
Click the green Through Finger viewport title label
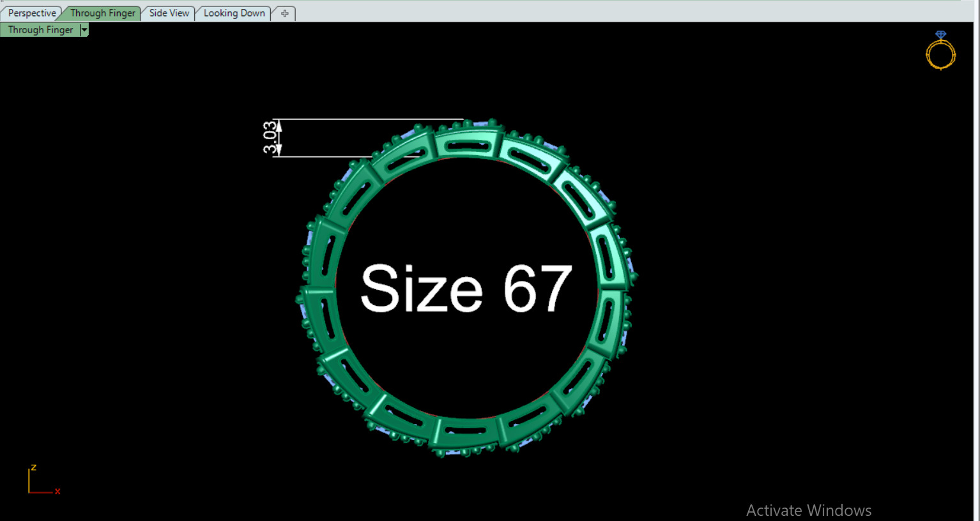point(40,30)
